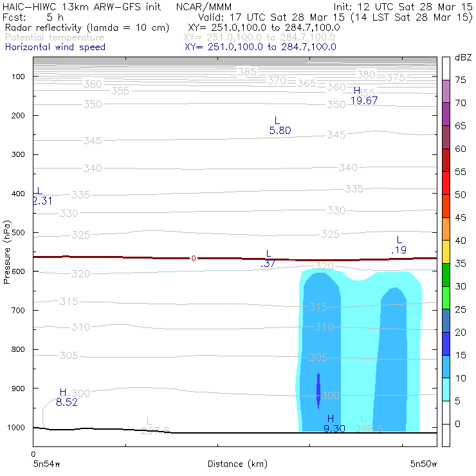
Task: Click the gray temperature value "298.5"
Action: (x=369, y=428)
